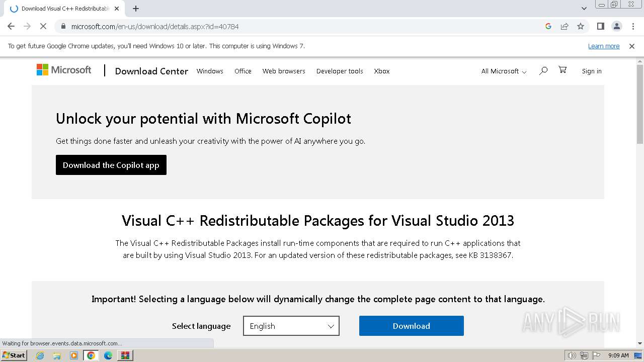Click the Microsoft logo
The height and width of the screenshot is (362, 644).
[x=64, y=70]
